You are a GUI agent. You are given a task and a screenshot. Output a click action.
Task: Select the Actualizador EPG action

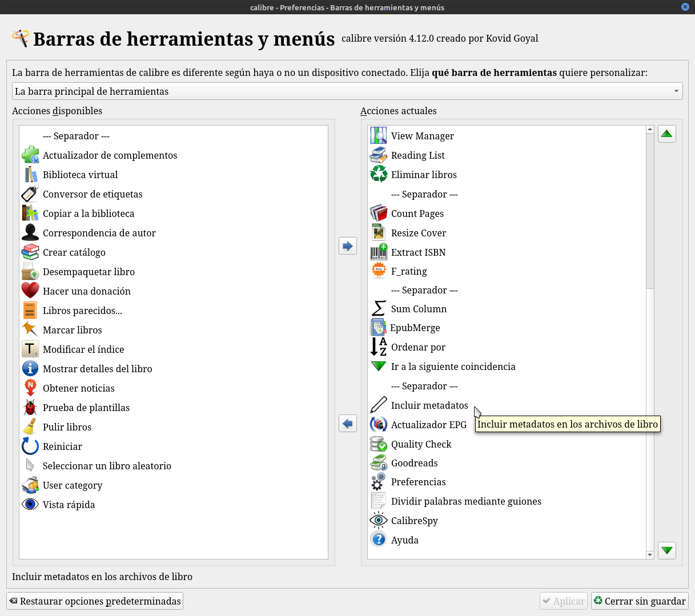pos(507,425)
